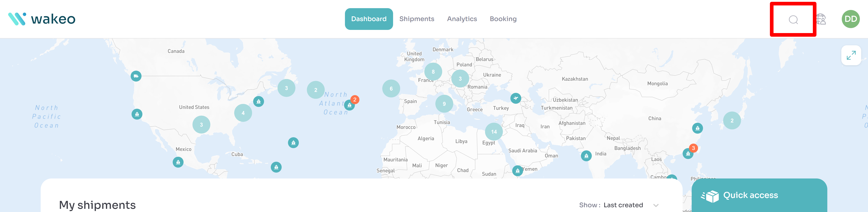Click the search magnifier icon
Screen dimensions: 868x212
point(793,19)
